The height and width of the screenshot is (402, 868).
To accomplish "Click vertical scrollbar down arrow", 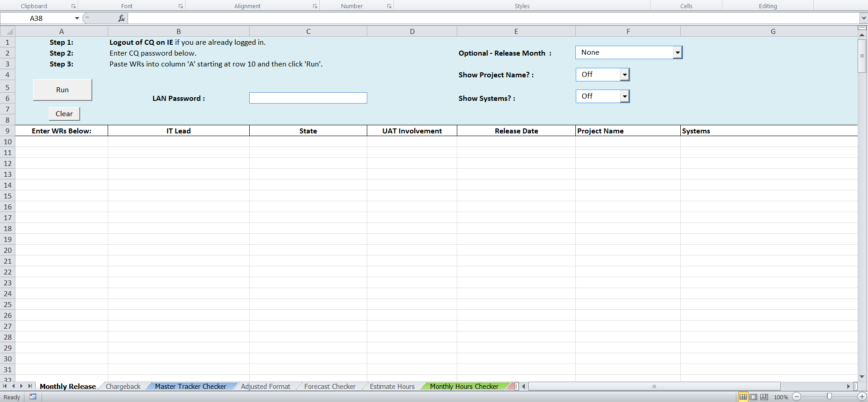I will pos(862,377).
